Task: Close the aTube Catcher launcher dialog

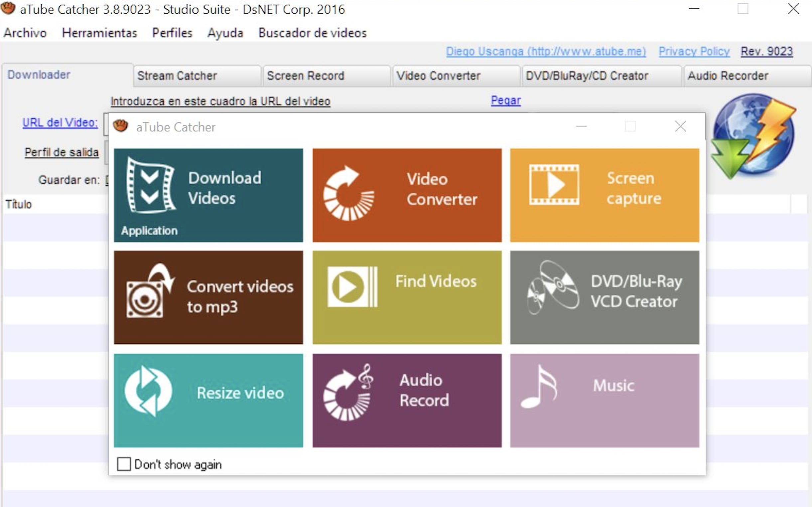Action: 680,127
